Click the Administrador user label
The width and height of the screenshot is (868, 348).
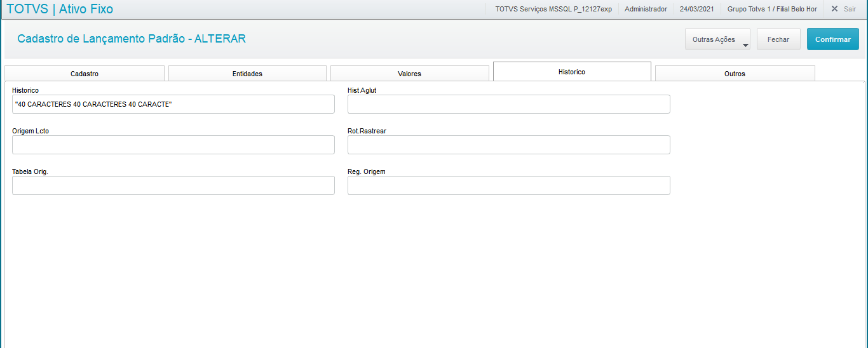coord(646,9)
